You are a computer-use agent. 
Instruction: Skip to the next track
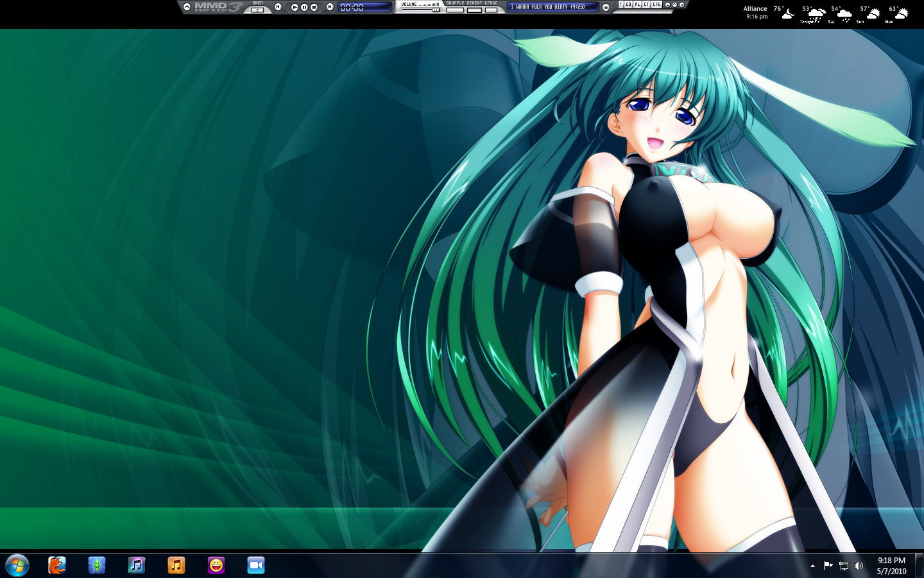[x=330, y=7]
